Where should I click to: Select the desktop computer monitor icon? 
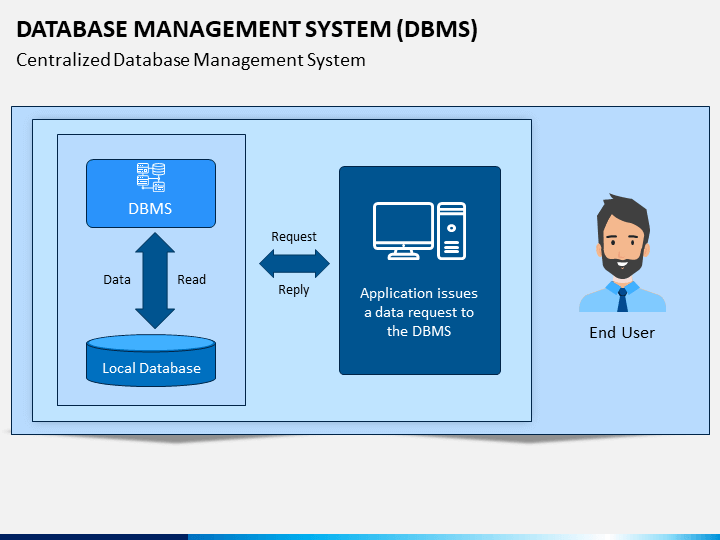click(x=403, y=231)
